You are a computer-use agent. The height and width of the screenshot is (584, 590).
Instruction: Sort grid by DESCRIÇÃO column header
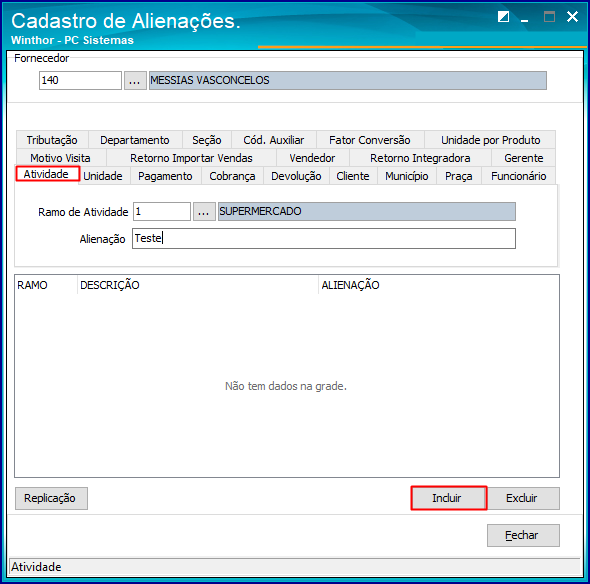[198, 285]
